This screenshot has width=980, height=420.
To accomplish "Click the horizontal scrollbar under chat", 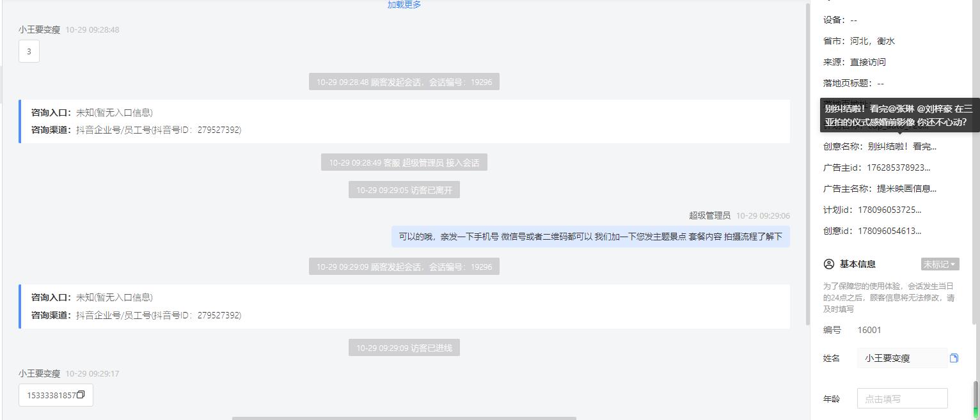I will pos(404,418).
